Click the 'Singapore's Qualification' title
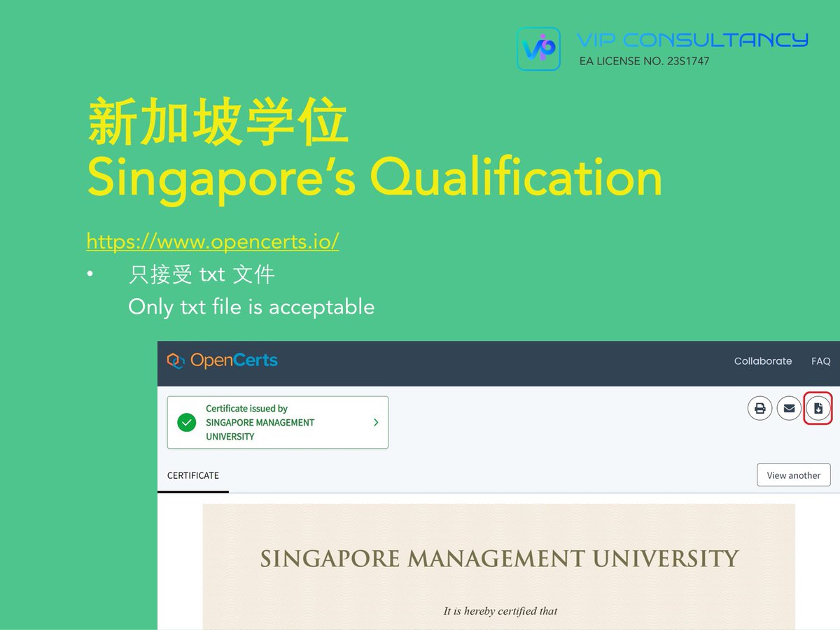The height and width of the screenshot is (630, 840). click(374, 178)
